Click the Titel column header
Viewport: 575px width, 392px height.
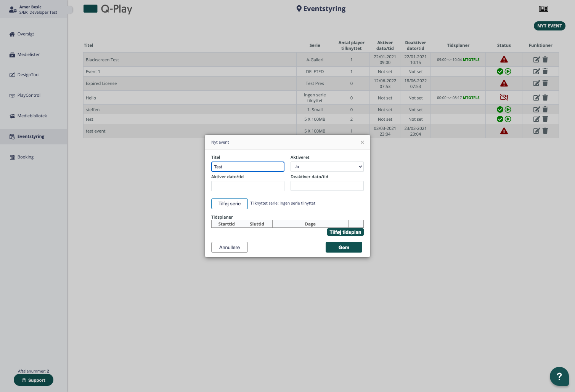pos(88,45)
